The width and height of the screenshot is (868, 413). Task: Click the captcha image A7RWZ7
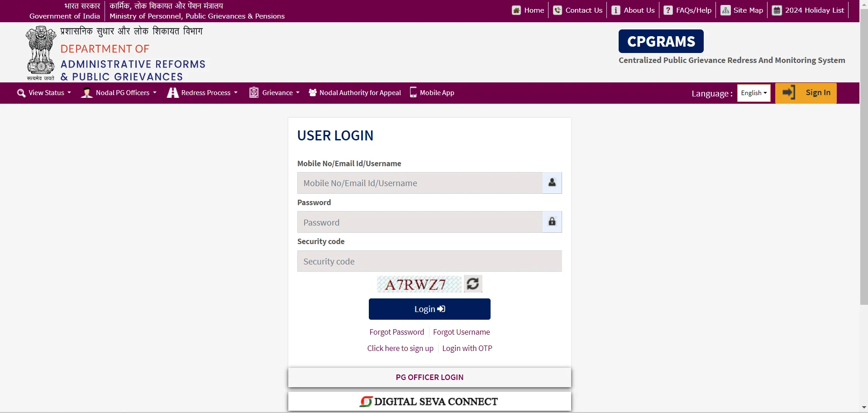pos(419,284)
